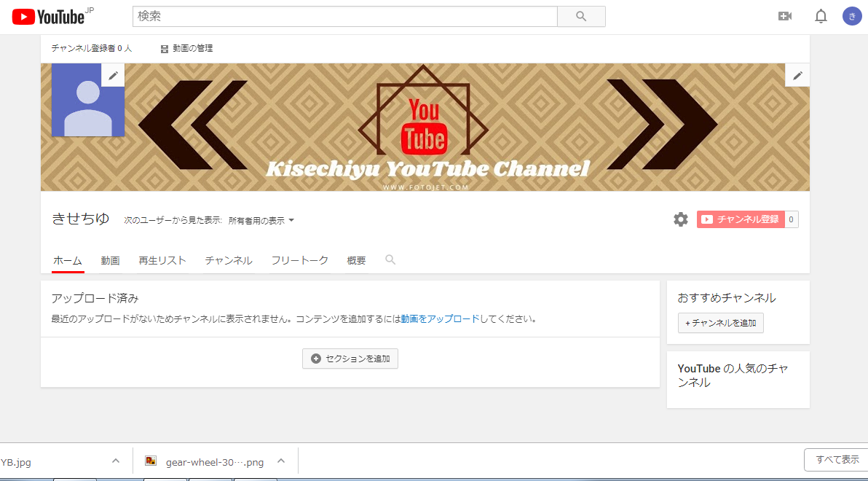This screenshot has width=868, height=481.
Task: Open the 所有者用の表示 view dropdown
Action: pyautogui.click(x=261, y=221)
